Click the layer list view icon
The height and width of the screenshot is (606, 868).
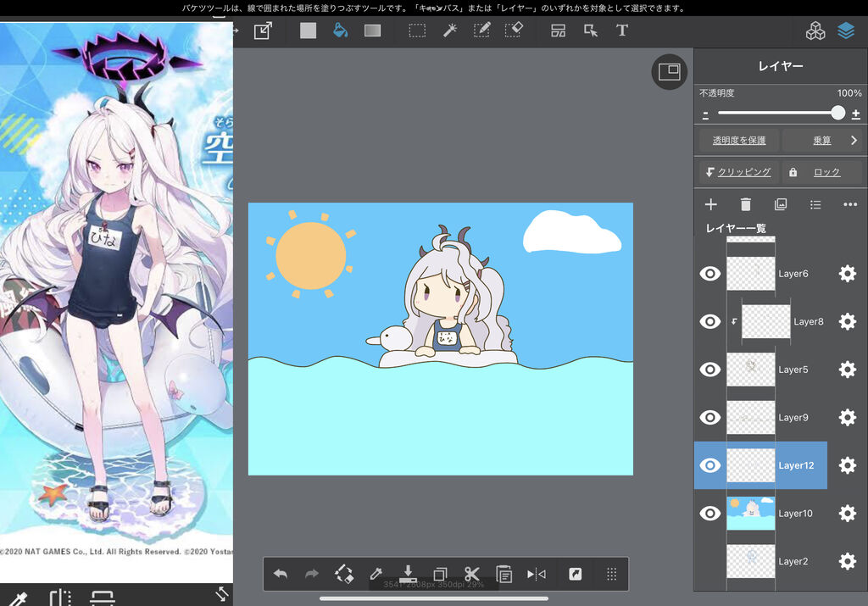click(815, 204)
